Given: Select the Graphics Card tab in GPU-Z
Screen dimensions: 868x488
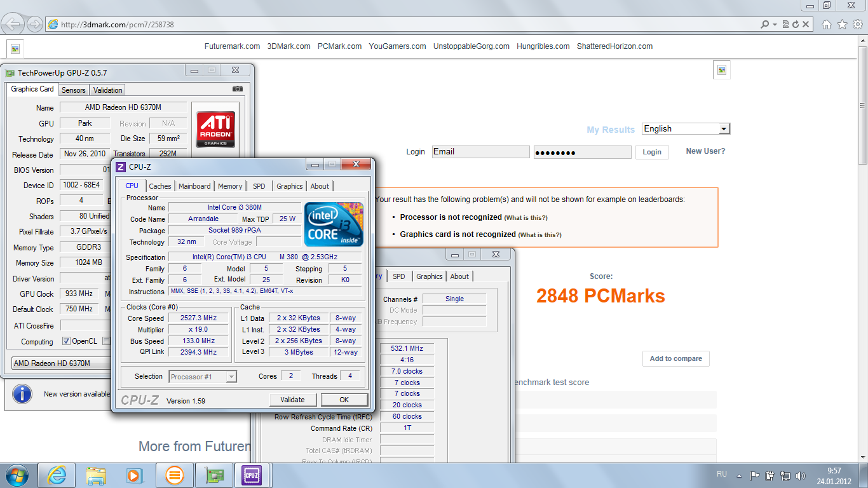Looking at the screenshot, I should click(x=32, y=89).
